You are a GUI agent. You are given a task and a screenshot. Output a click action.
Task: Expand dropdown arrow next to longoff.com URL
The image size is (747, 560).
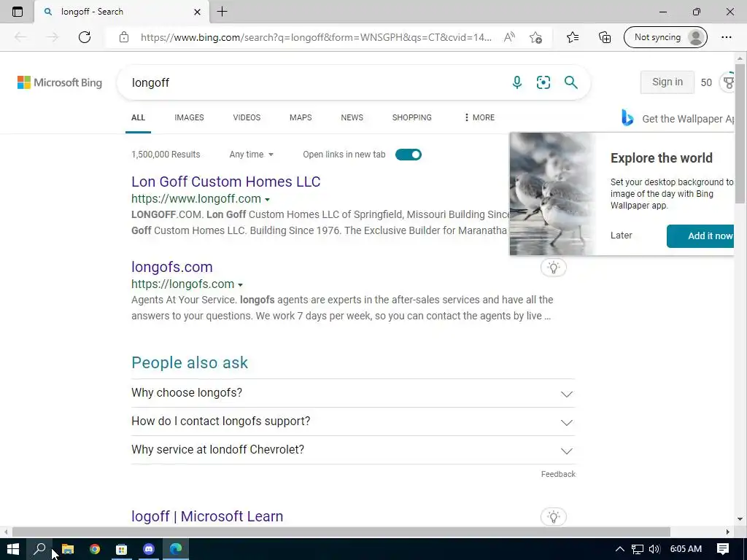(267, 200)
